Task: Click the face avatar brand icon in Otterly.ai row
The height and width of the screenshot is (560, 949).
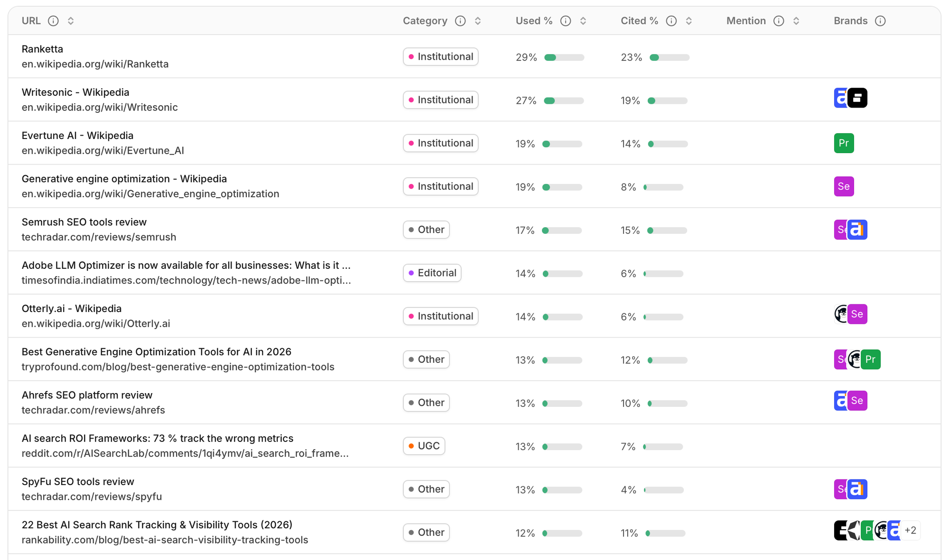Action: tap(841, 314)
